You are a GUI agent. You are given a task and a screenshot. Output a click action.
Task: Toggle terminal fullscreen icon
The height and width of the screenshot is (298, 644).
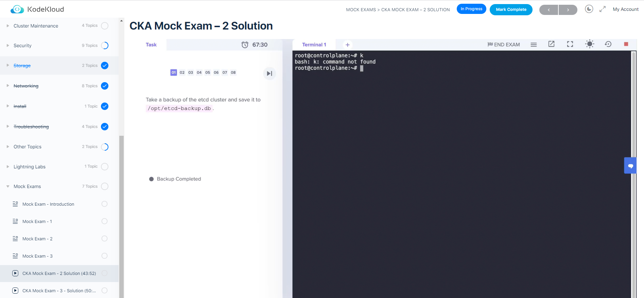coord(570,44)
